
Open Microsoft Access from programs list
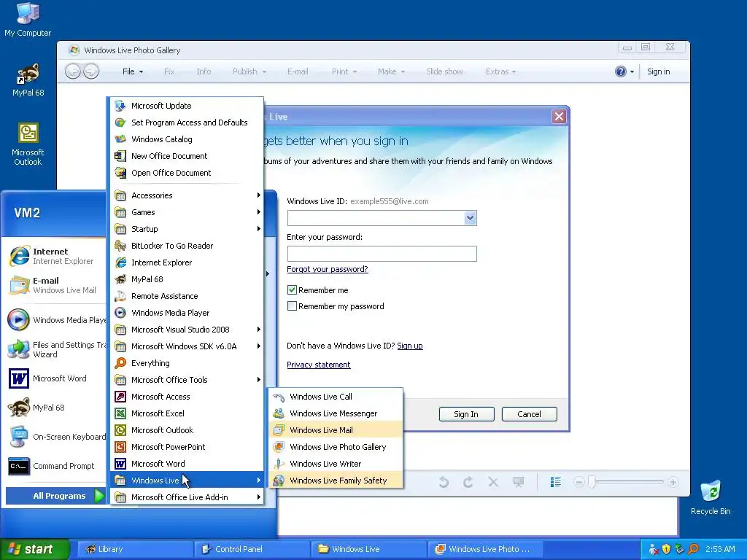pos(187,397)
